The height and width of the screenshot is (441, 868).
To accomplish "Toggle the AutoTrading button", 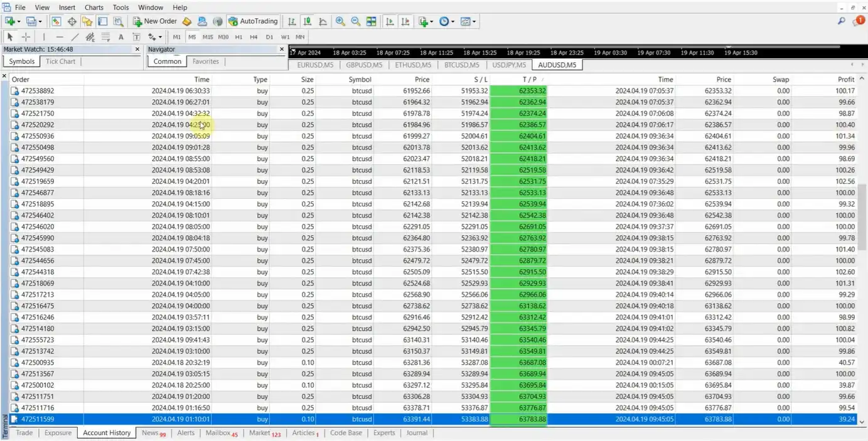I will click(253, 21).
